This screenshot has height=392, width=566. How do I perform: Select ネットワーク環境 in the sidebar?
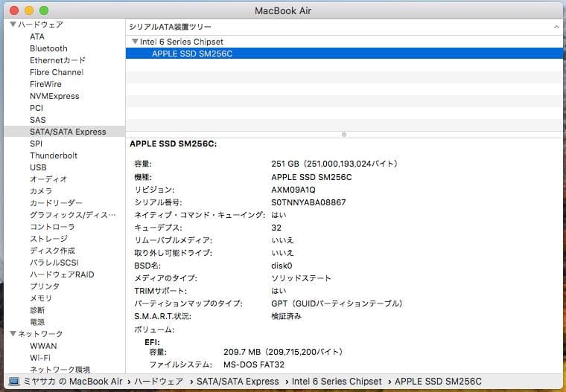(60, 370)
